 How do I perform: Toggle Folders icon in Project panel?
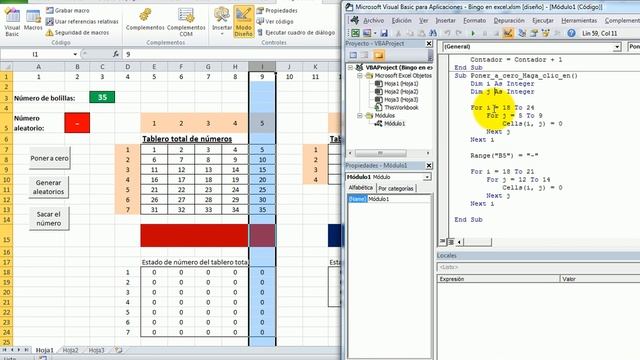tap(378, 55)
